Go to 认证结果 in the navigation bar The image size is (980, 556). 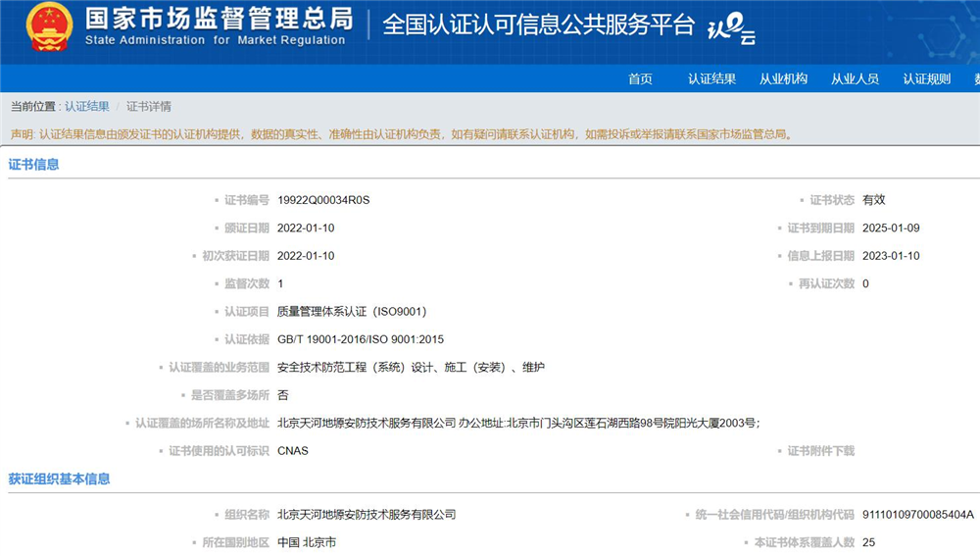(711, 79)
